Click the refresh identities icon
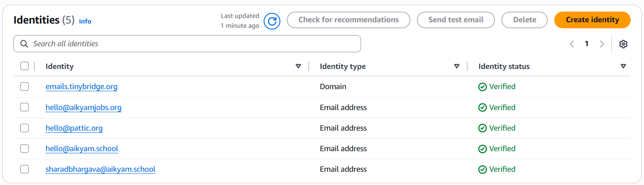Viewport: 644px width, 185px height. click(x=272, y=21)
